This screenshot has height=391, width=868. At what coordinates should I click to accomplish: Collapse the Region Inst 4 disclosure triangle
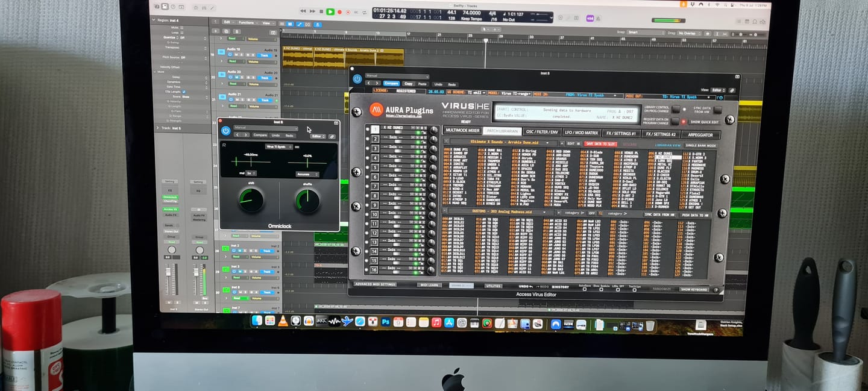[x=154, y=20]
